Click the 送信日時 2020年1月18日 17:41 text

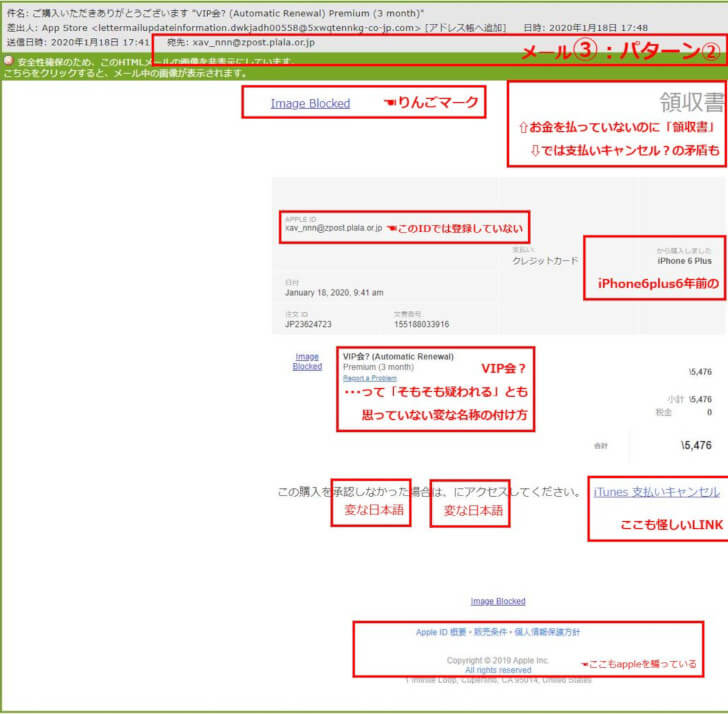click(78, 42)
